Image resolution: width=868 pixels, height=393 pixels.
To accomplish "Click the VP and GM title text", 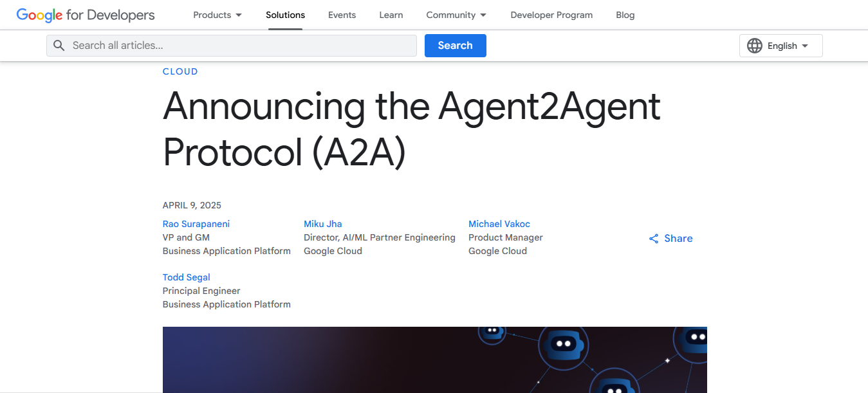I will coord(186,237).
